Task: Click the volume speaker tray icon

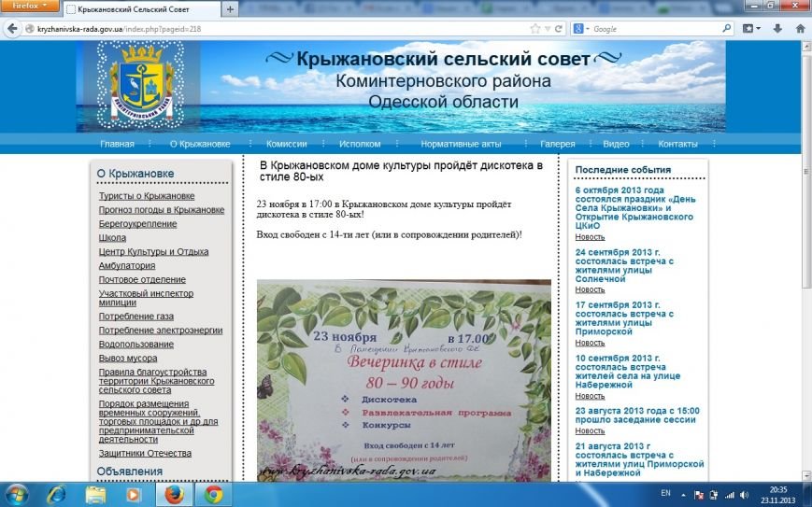Action: [745, 495]
